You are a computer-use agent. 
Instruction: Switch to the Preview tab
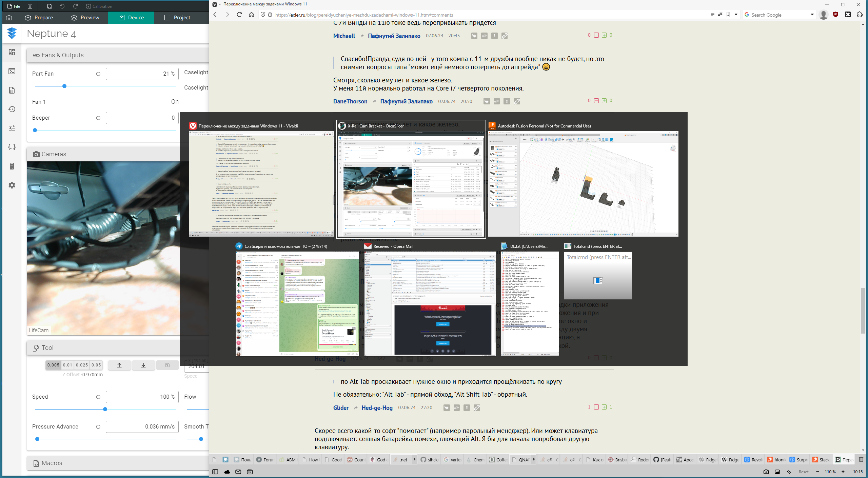click(85, 18)
